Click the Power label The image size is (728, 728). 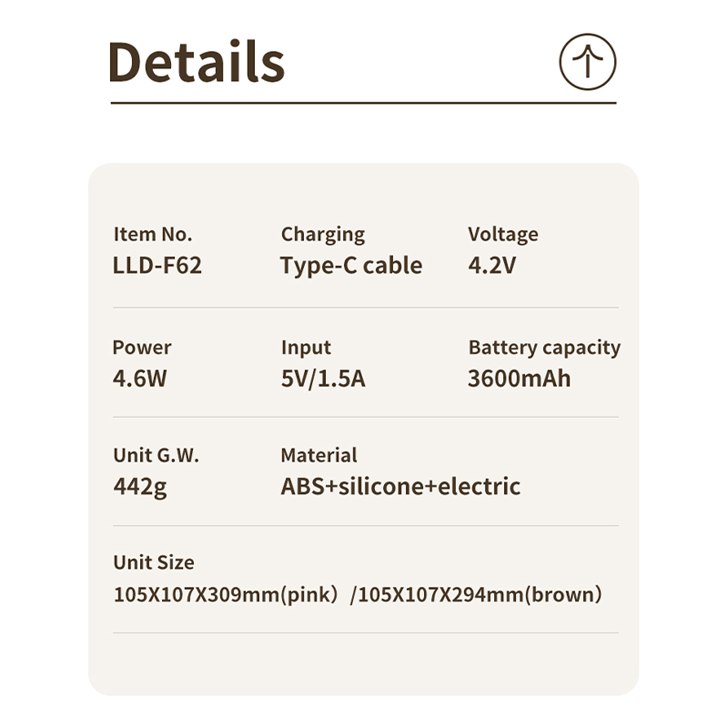pyautogui.click(x=142, y=348)
